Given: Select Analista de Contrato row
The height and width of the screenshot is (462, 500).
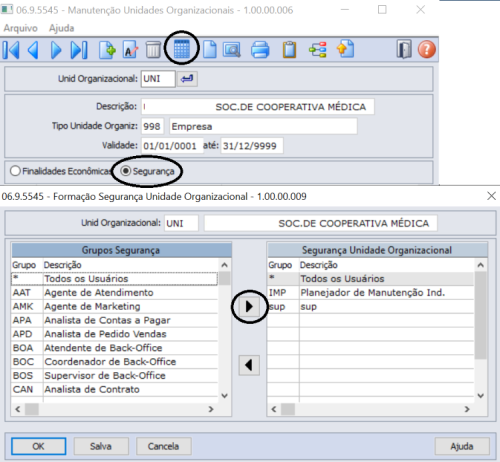Looking at the screenshot, I should pyautogui.click(x=115, y=390).
